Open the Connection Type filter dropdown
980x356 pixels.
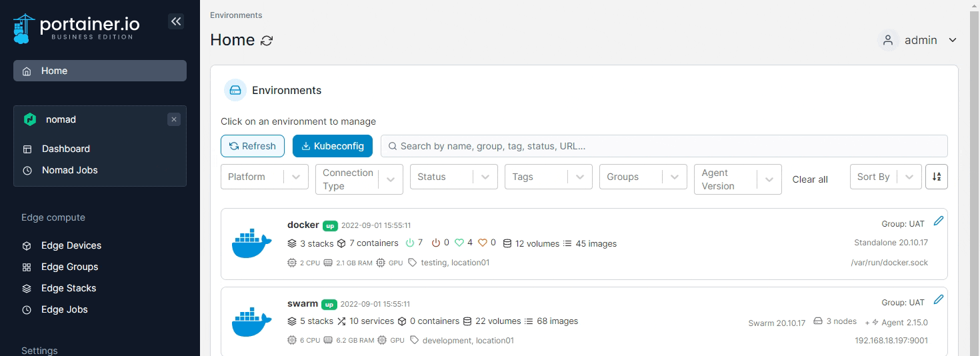[359, 179]
